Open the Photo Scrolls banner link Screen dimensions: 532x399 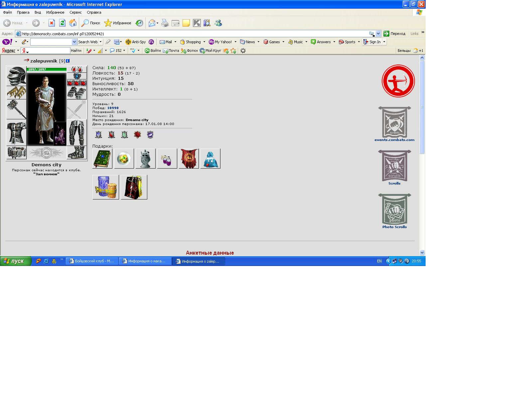pyautogui.click(x=394, y=211)
